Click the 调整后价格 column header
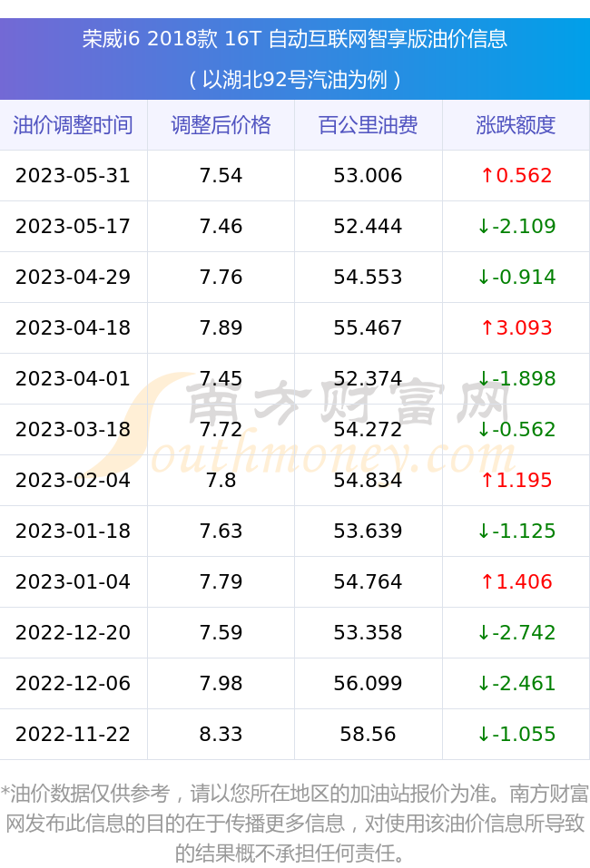 tap(221, 125)
